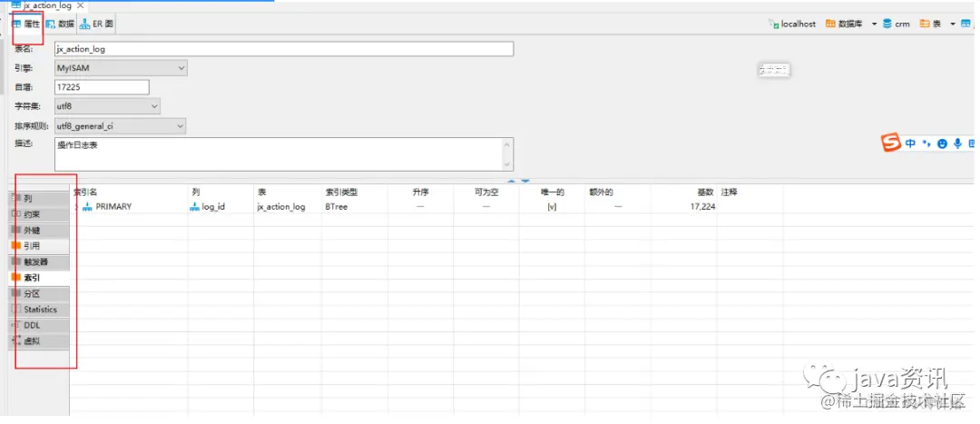Sort by the 索引名 column header
The height and width of the screenshot is (424, 980).
tap(85, 192)
